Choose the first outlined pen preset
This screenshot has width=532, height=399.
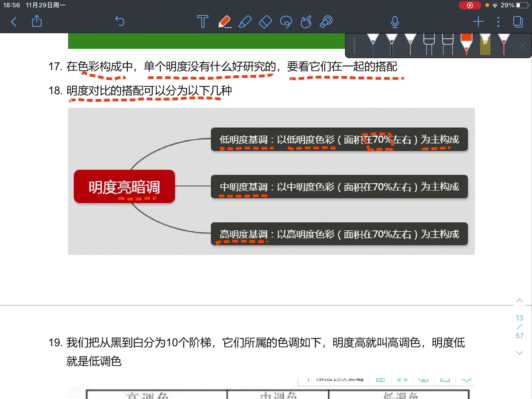(x=429, y=44)
